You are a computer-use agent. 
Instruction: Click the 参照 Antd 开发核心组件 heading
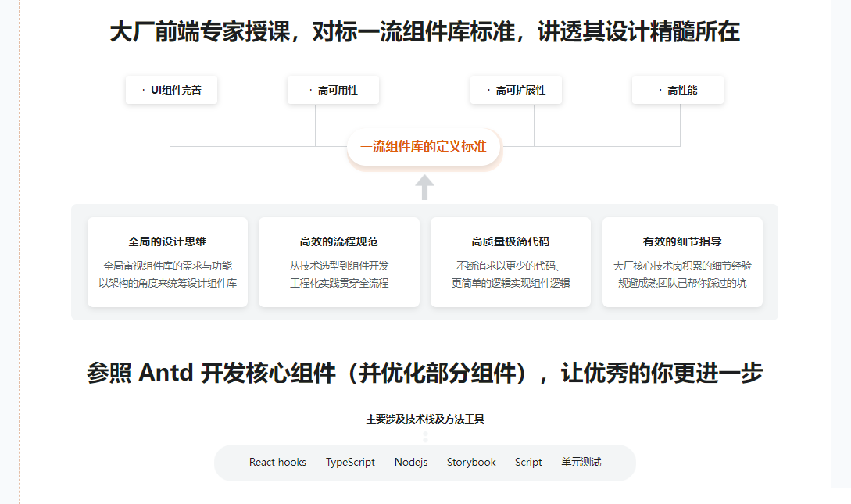425,374
